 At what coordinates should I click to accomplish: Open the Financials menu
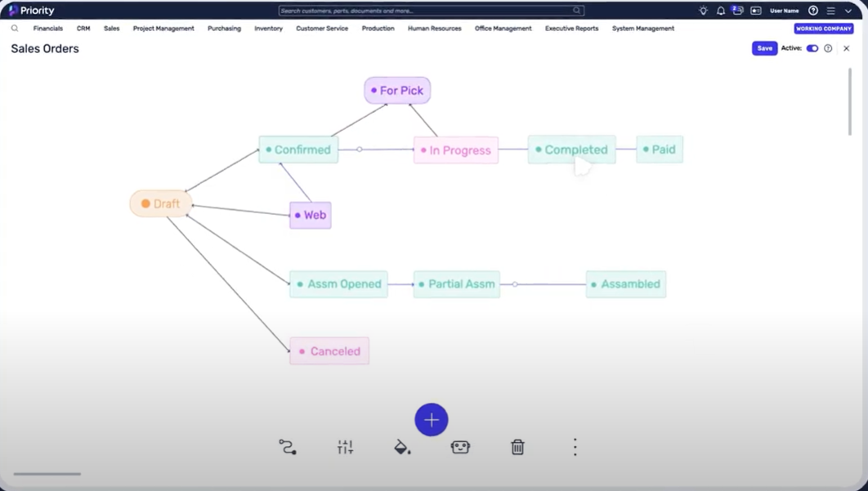[x=48, y=29]
